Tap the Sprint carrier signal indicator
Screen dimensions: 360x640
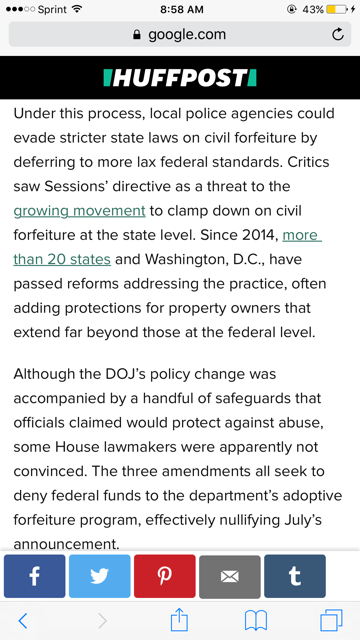pos(37,9)
